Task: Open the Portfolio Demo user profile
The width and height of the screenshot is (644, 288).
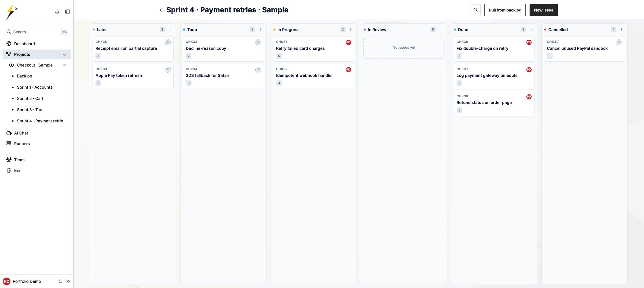Action: click(x=22, y=281)
